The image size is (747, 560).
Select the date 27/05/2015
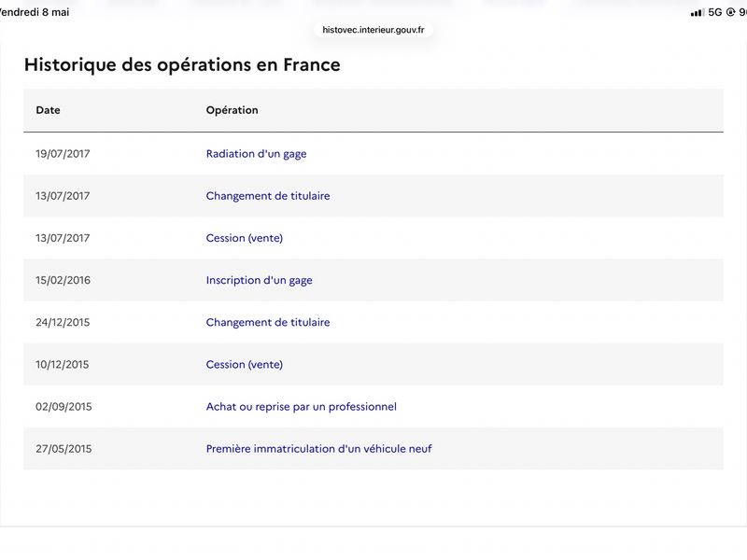(x=63, y=449)
